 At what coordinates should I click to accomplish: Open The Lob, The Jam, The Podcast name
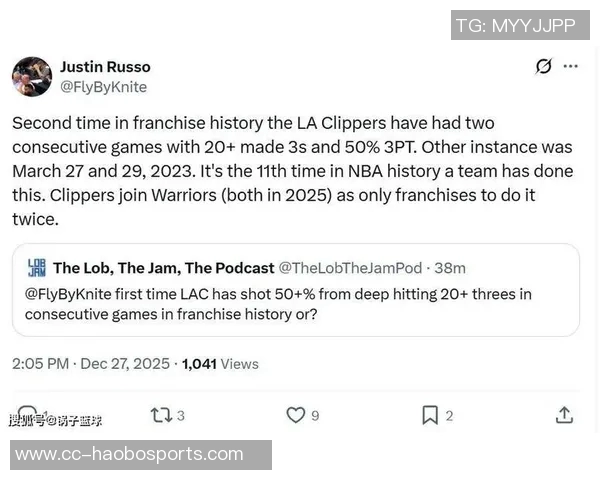pyautogui.click(x=164, y=268)
